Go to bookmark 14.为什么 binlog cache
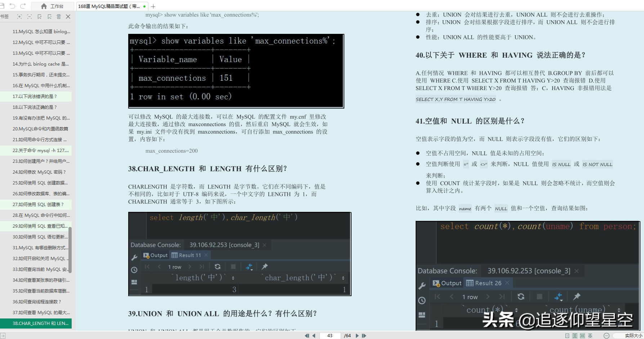Screen dimensions: 644x339 click(36, 64)
